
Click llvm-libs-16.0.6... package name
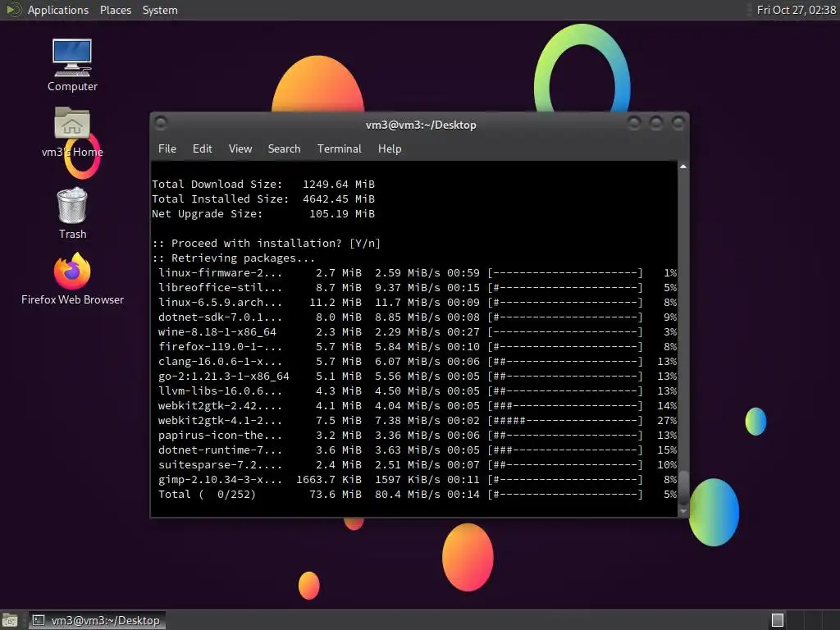click(220, 391)
